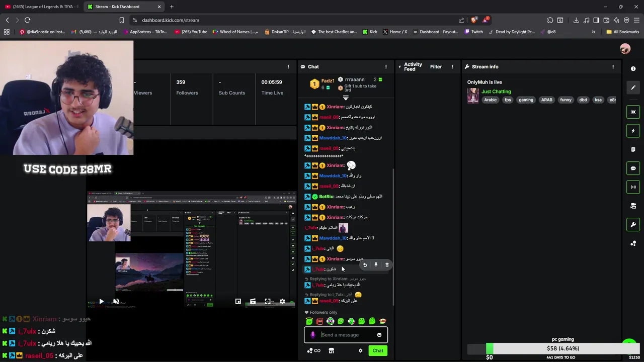Send message with green Chat button
The height and width of the screenshot is (362, 644).
[x=378, y=351]
